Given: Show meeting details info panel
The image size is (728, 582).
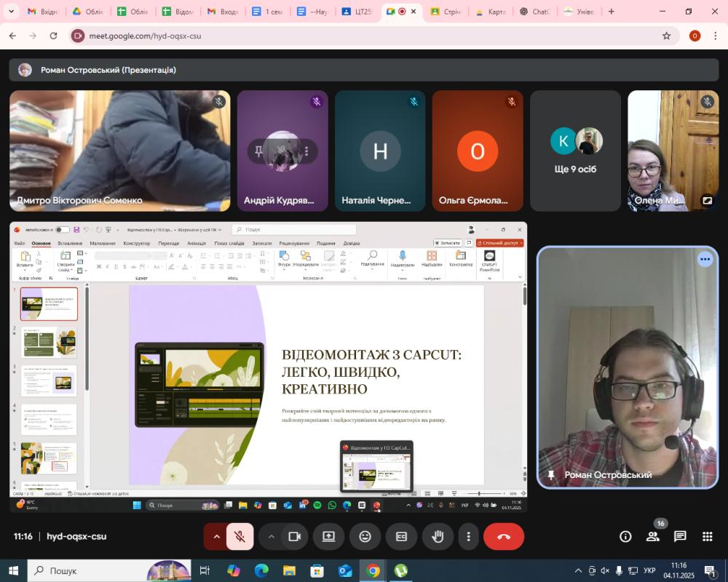Looking at the screenshot, I should (x=625, y=537).
